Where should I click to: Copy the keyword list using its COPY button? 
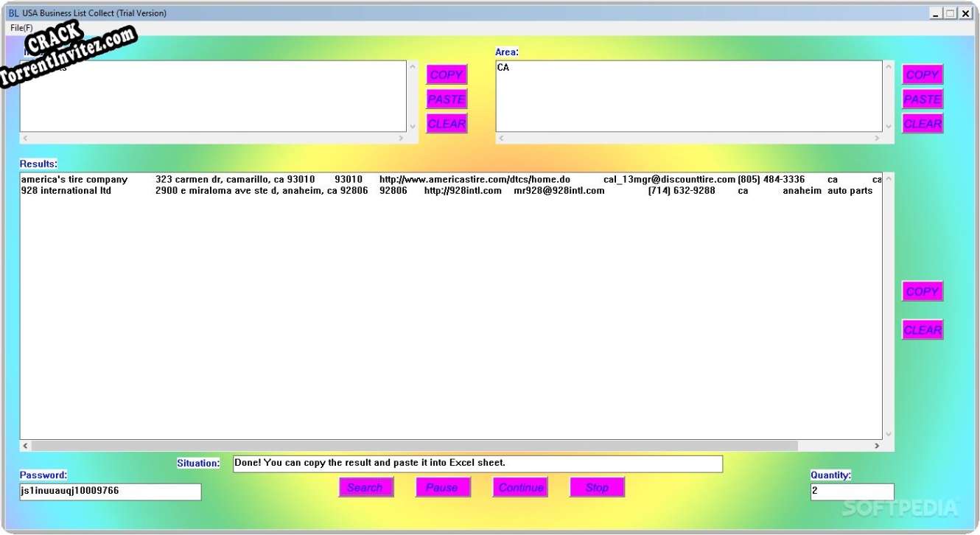[446, 74]
